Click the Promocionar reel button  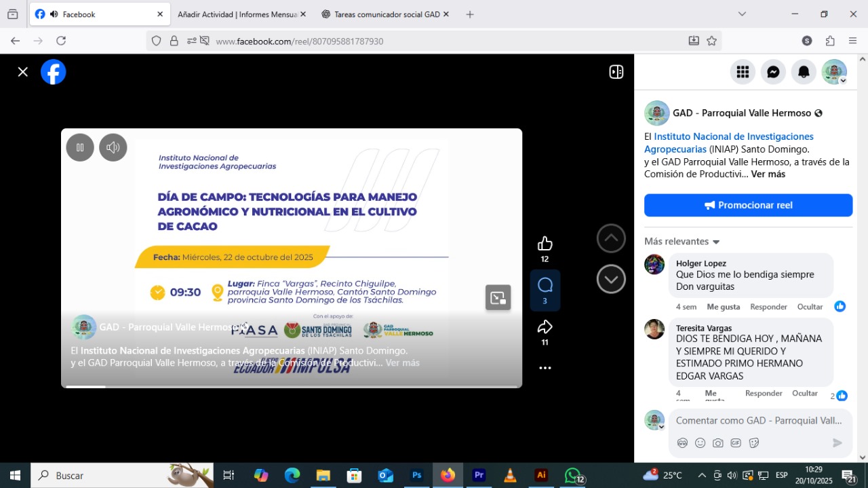[748, 205]
